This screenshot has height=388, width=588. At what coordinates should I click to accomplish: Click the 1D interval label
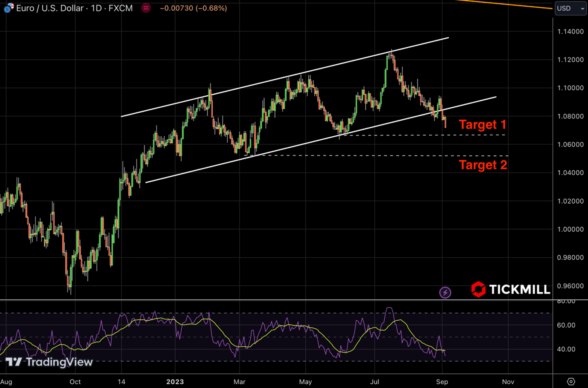tap(96, 8)
